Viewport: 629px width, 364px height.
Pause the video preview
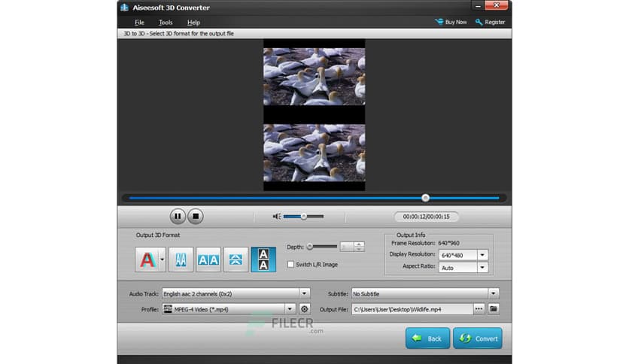click(x=178, y=217)
